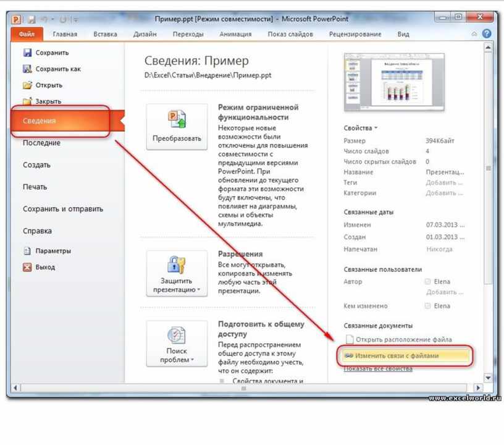
Task: Select Создать in the backstage menu
Action: (36, 165)
